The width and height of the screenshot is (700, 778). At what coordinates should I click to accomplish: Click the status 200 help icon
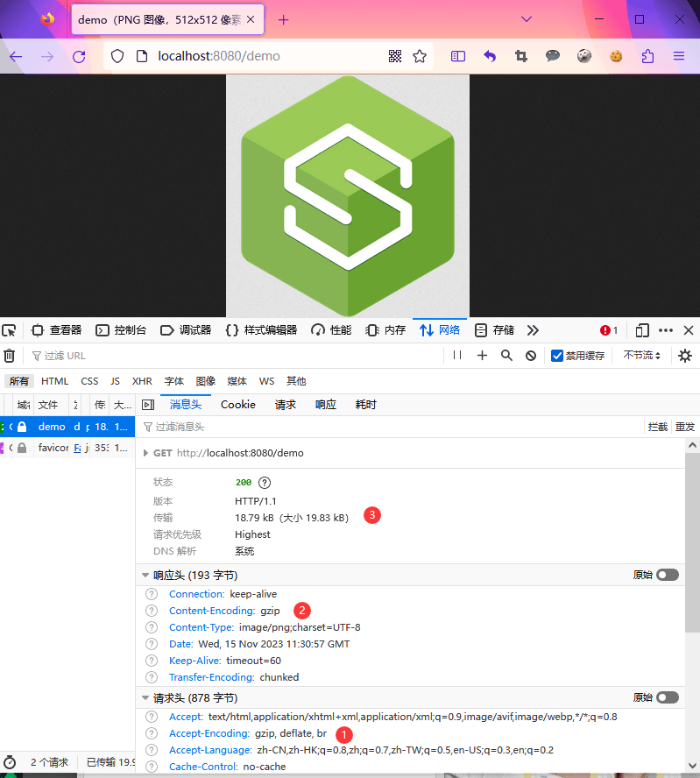tap(265, 482)
